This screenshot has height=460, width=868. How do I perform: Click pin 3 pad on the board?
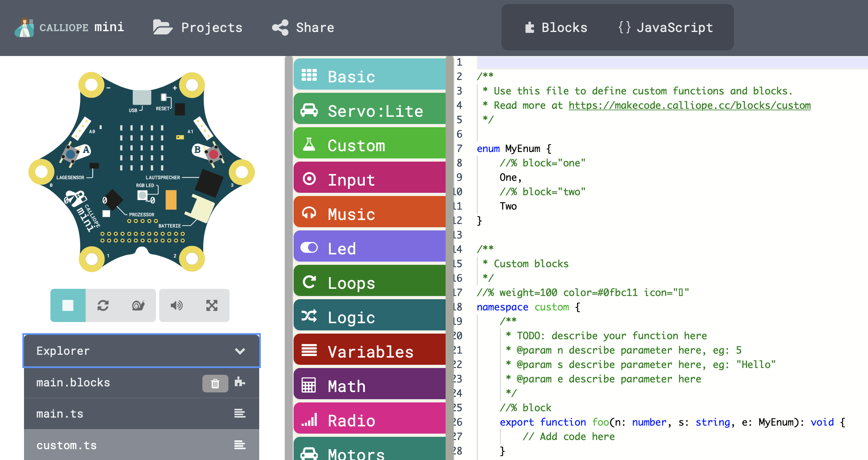(x=242, y=172)
